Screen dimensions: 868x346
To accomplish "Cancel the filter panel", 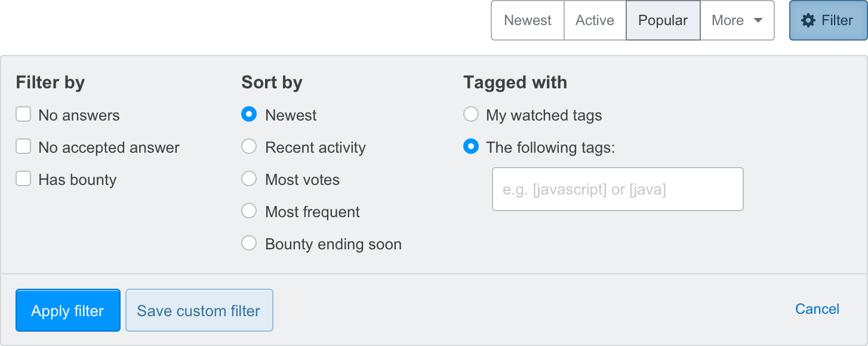I will click(x=817, y=309).
